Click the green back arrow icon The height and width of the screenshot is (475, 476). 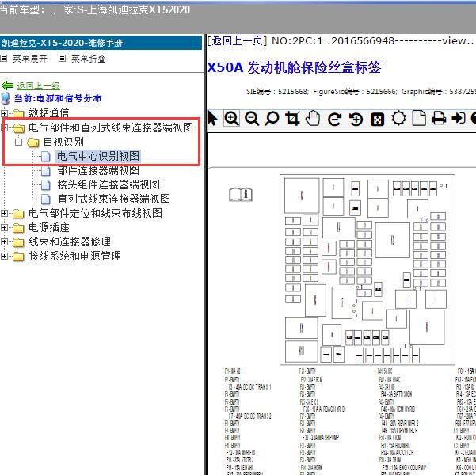pos(7,85)
